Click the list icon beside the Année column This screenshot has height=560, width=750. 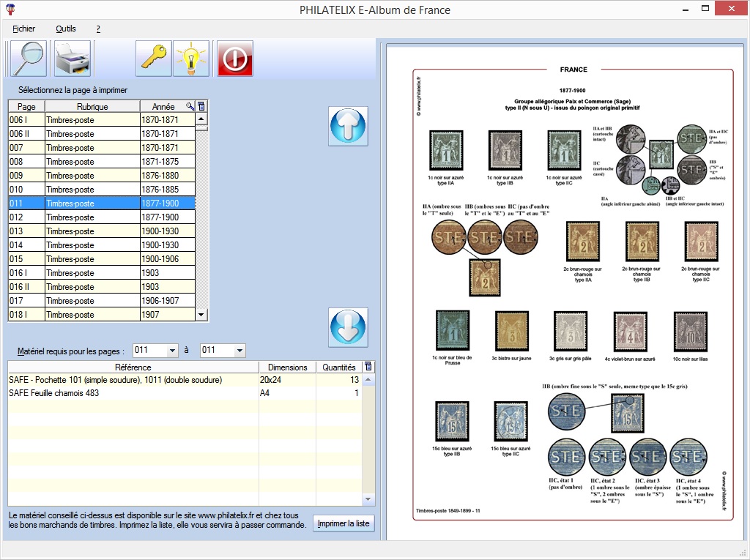(200, 106)
